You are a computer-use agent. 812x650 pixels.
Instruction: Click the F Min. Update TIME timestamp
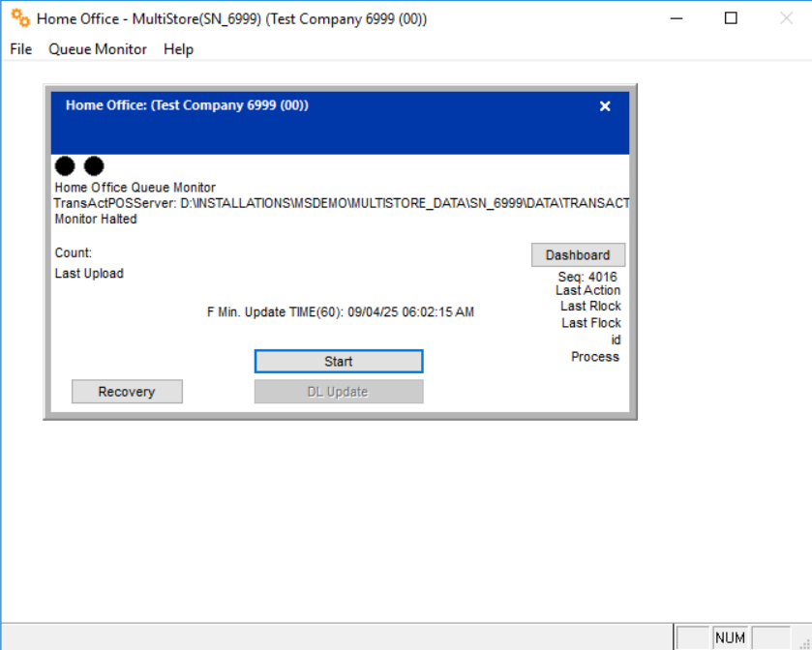pos(341,312)
